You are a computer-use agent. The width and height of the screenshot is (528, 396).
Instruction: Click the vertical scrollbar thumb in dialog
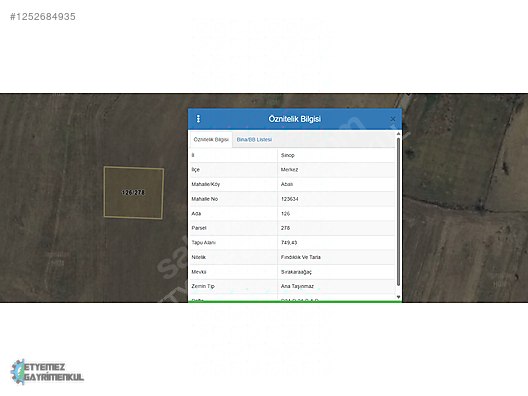(x=398, y=212)
